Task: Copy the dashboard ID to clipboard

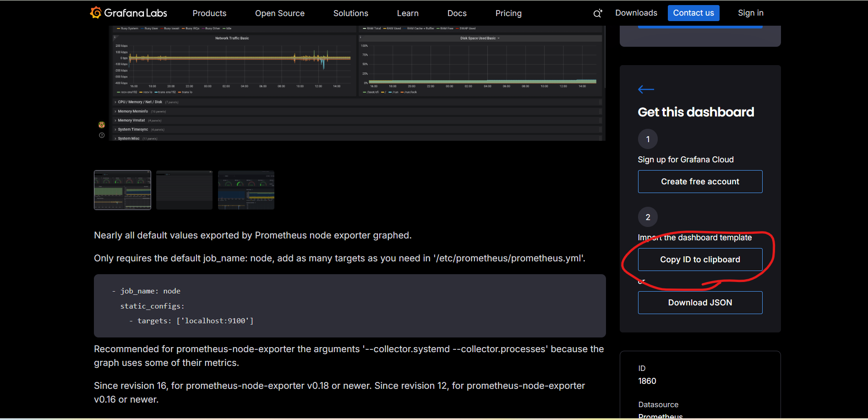Action: [x=700, y=260]
